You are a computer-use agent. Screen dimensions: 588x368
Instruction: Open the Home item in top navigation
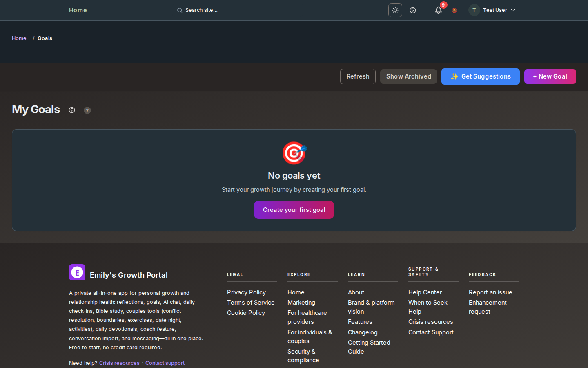point(78,10)
